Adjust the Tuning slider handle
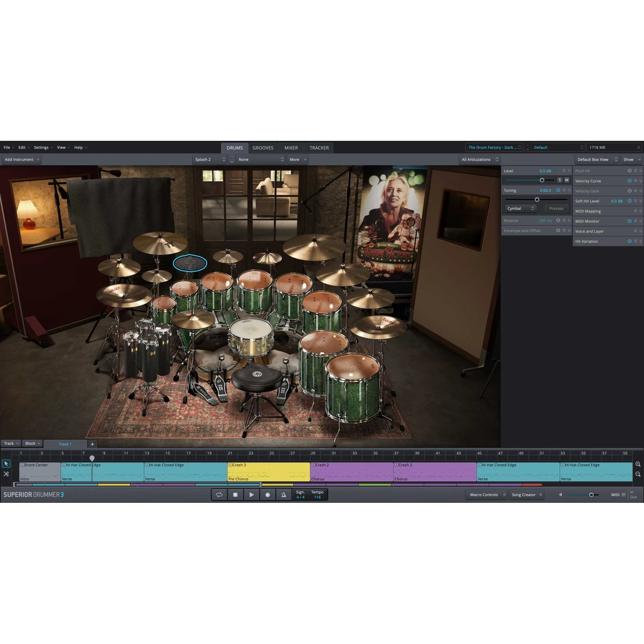644x644 pixels. click(537, 200)
